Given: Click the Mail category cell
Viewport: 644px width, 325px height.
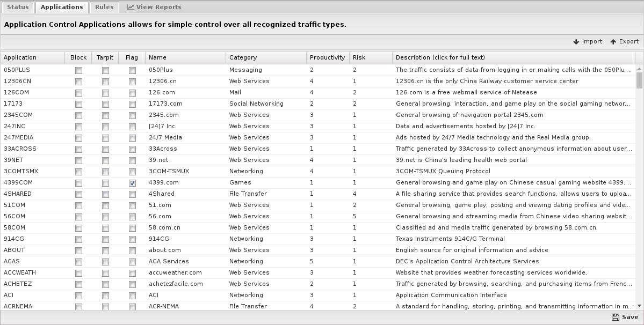Looking at the screenshot, I should (x=266, y=92).
